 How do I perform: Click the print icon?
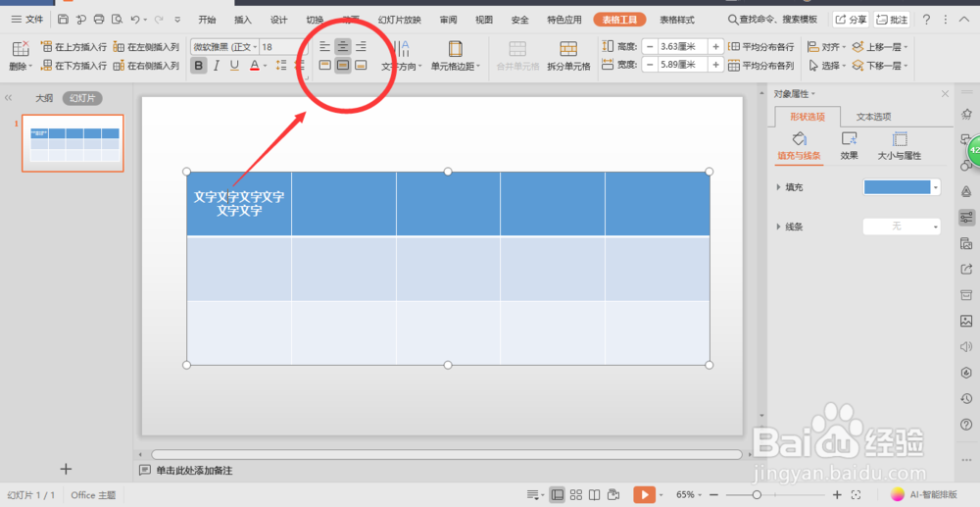tap(99, 20)
